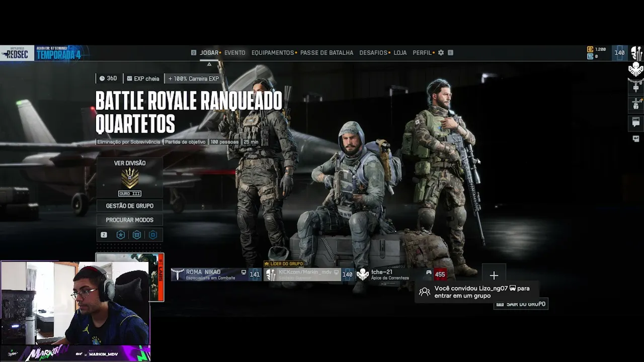Viewport: 644px width, 362px height.
Task: Click plus button to add squad member
Action: tap(494, 276)
